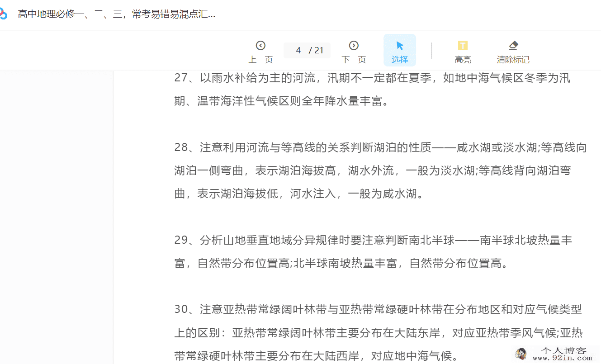Go to previous page with 上一页 arrow
This screenshot has width=601, height=364.
click(x=260, y=52)
